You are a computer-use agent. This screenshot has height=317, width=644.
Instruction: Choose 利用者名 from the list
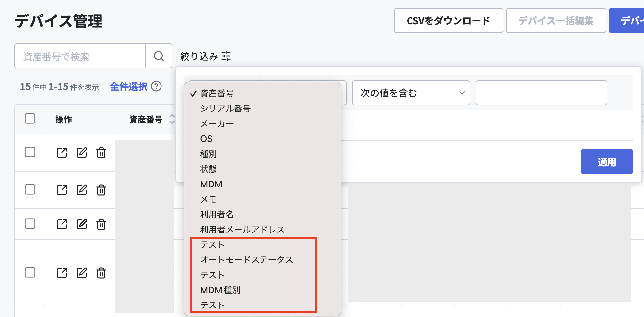[x=262, y=215]
